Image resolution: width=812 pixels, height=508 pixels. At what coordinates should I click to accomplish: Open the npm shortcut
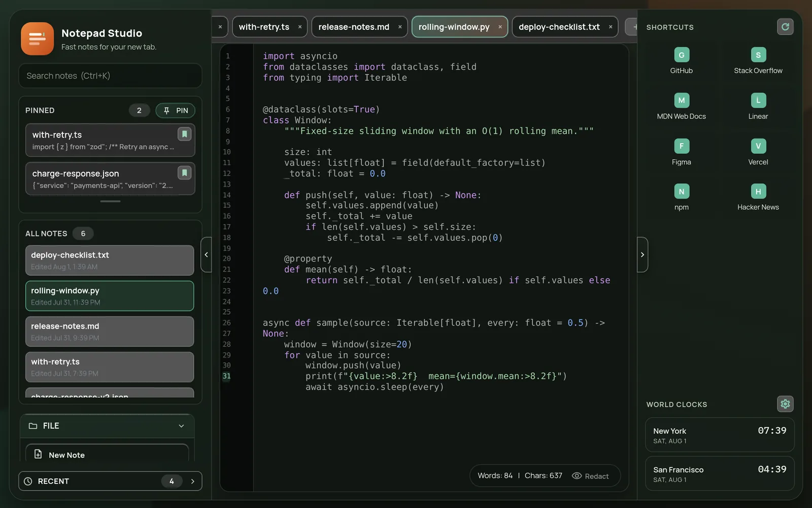[x=681, y=198]
